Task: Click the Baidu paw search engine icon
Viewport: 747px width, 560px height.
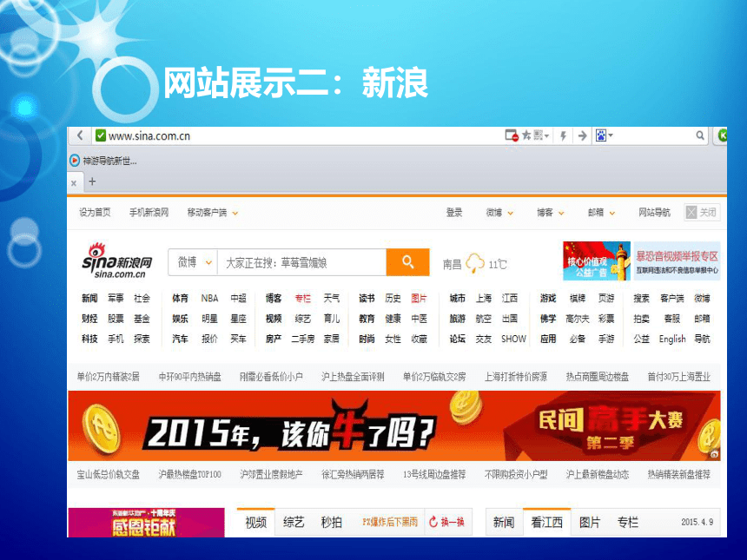Action: pyautogui.click(x=601, y=135)
